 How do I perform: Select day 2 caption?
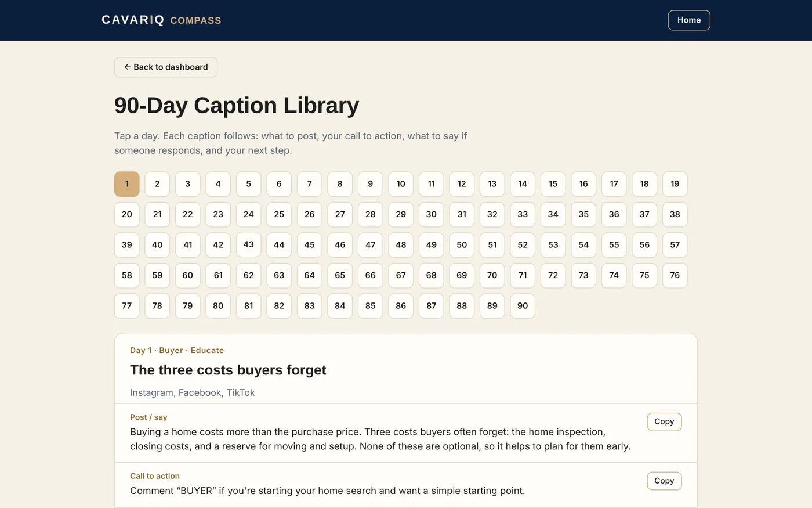coord(157,184)
